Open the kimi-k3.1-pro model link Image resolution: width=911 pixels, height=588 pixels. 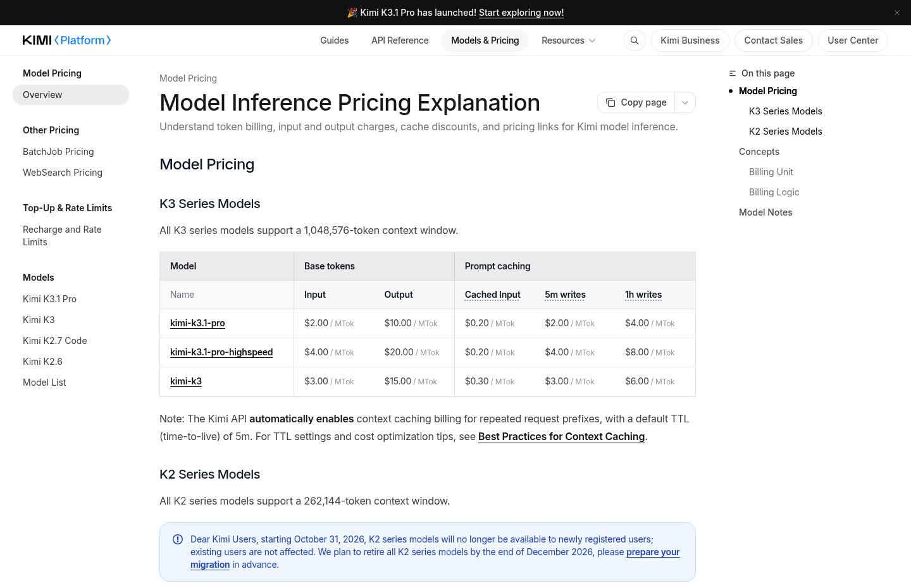[x=197, y=323]
